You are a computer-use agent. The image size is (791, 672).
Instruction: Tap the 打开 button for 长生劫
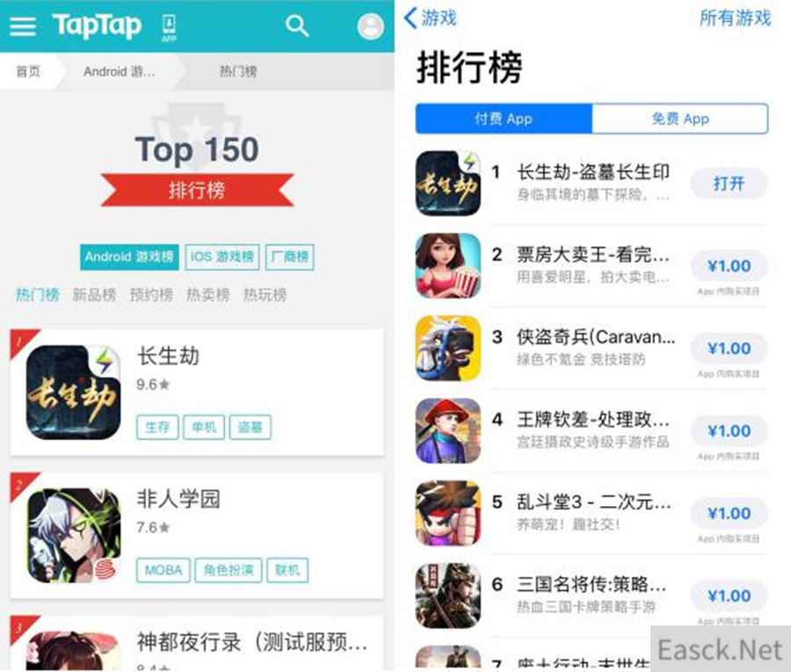(729, 184)
